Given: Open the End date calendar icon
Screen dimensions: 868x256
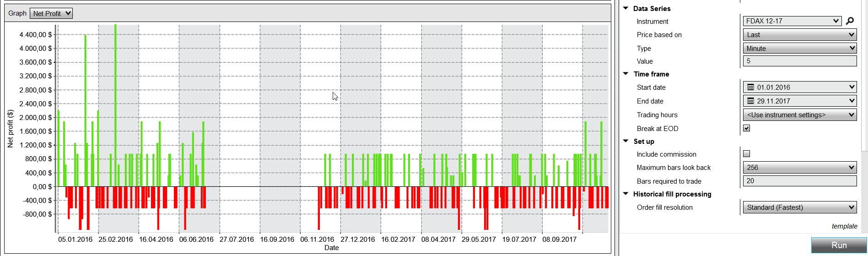Looking at the screenshot, I should coord(750,101).
